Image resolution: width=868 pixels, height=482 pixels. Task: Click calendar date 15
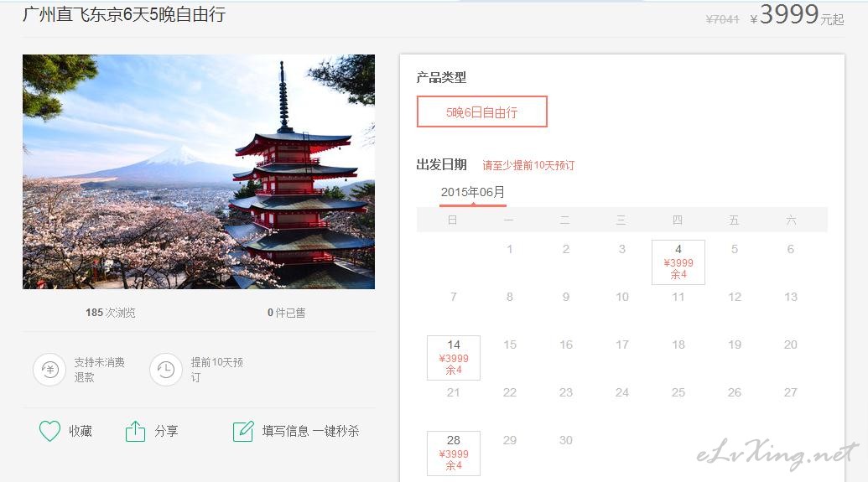click(510, 345)
